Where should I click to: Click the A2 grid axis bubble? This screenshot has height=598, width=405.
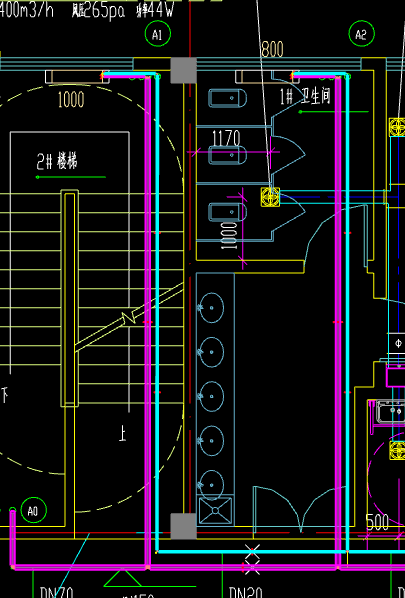[362, 34]
